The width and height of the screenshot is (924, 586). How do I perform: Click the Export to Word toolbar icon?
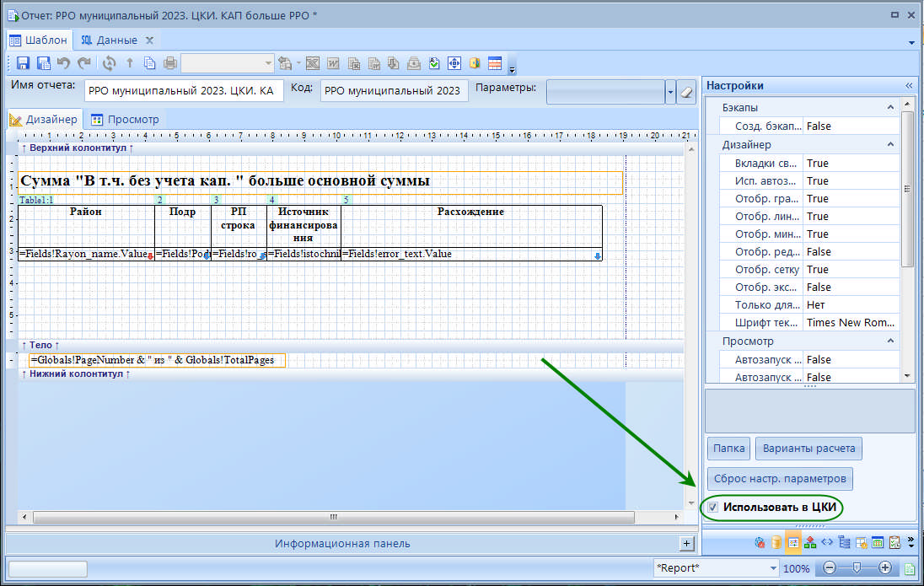(333, 63)
